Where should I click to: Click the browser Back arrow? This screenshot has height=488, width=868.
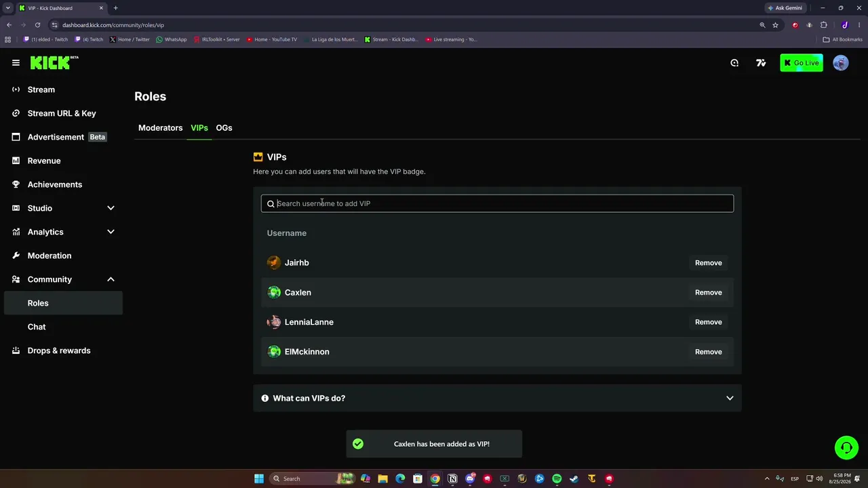pos(9,25)
